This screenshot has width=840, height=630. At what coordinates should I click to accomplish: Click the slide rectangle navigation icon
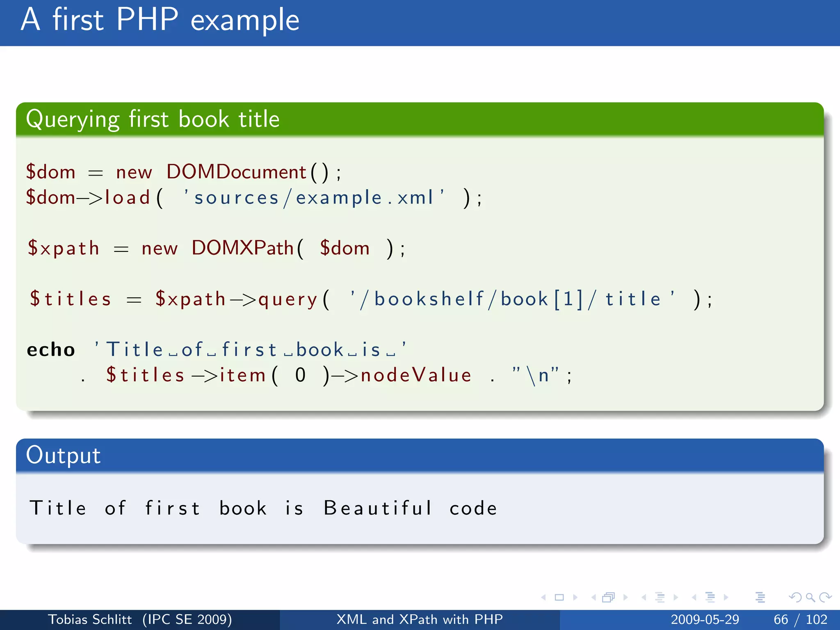click(559, 598)
